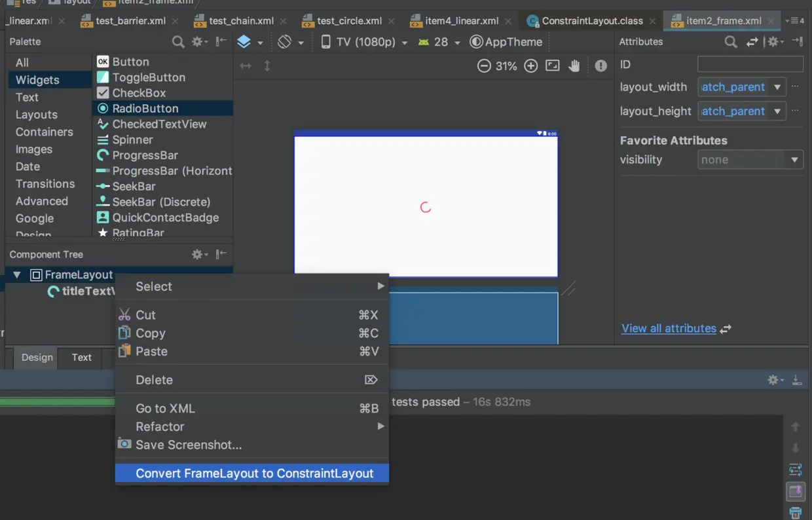Show warnings and errors icon
Image resolution: width=812 pixels, height=520 pixels.
[601, 66]
